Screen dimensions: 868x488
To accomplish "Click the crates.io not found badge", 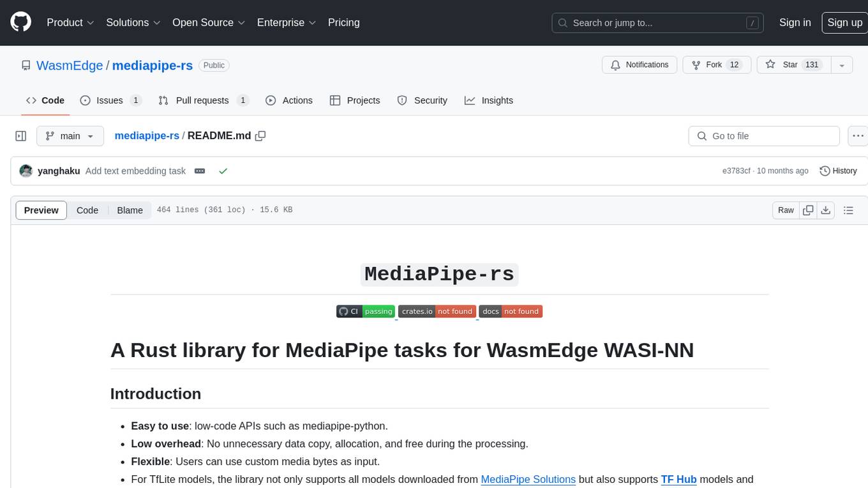I will pyautogui.click(x=437, y=312).
